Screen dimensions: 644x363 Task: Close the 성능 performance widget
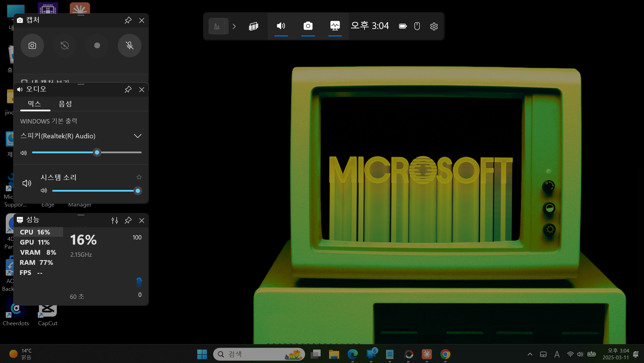(x=142, y=220)
